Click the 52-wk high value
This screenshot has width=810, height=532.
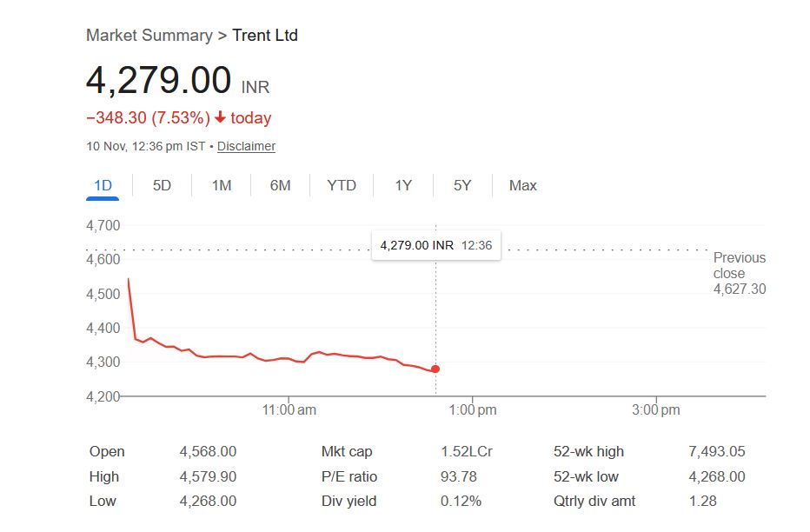click(x=716, y=452)
